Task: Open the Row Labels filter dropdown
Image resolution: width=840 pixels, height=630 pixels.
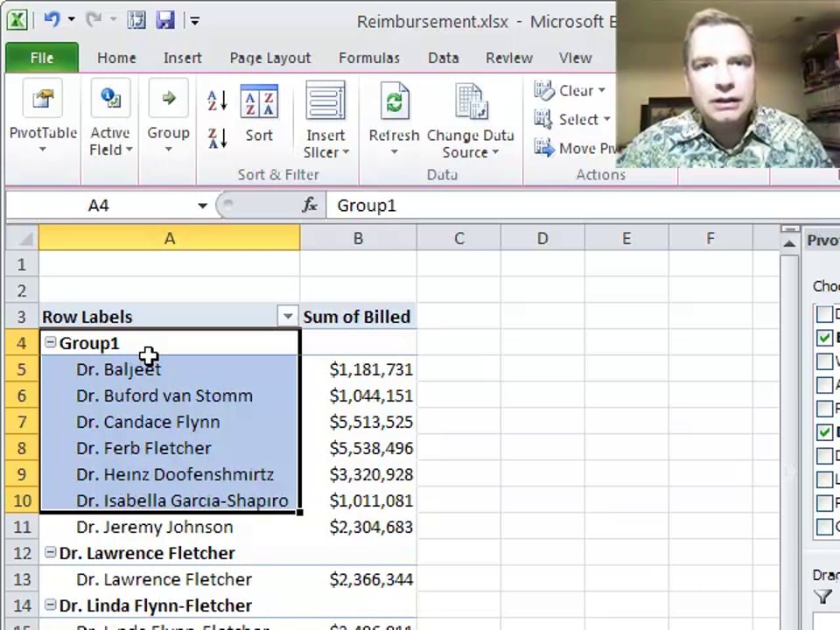Action: click(288, 316)
